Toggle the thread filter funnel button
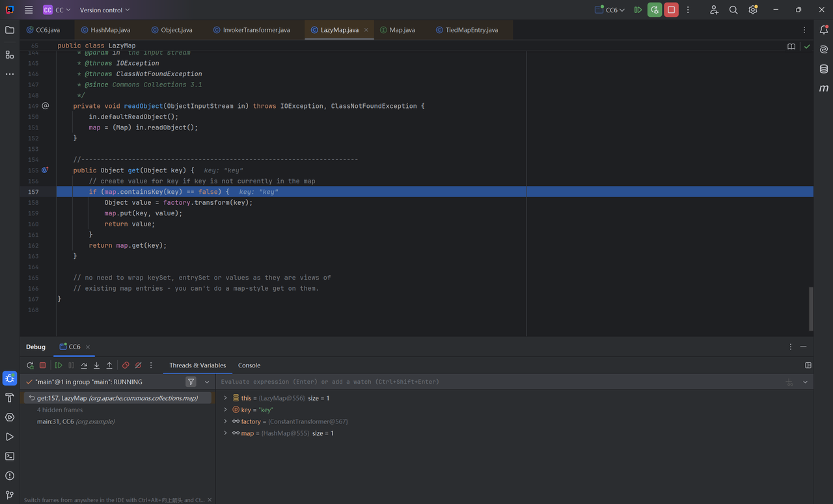The height and width of the screenshot is (504, 833). point(191,382)
